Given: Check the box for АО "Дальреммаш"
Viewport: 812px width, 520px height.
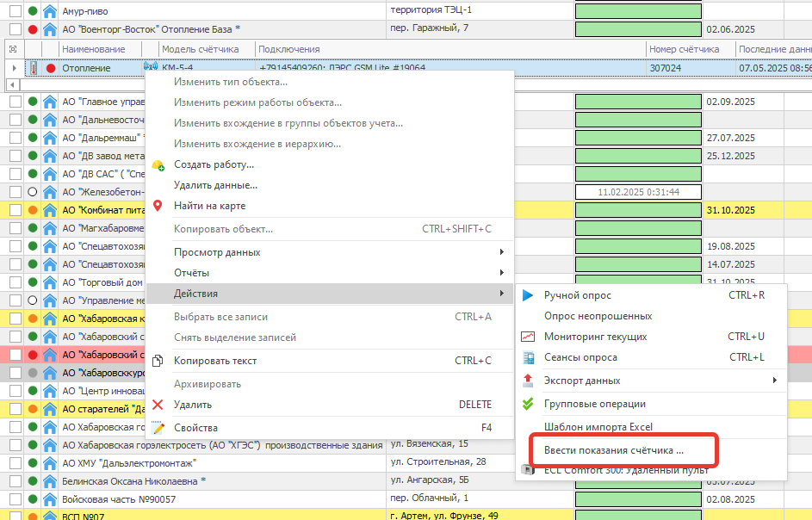Looking at the screenshot, I should 15,138.
